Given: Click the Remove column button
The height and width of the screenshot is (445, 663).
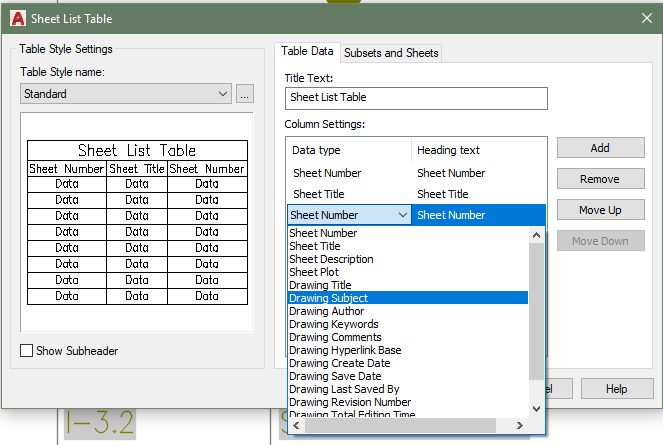Looking at the screenshot, I should coord(600,179).
